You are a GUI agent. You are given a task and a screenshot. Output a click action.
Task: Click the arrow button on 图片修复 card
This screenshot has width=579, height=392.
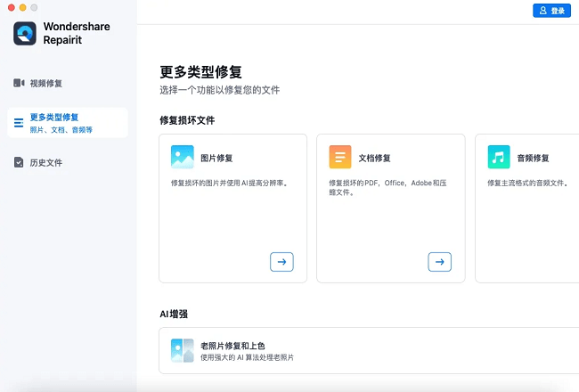coord(281,262)
